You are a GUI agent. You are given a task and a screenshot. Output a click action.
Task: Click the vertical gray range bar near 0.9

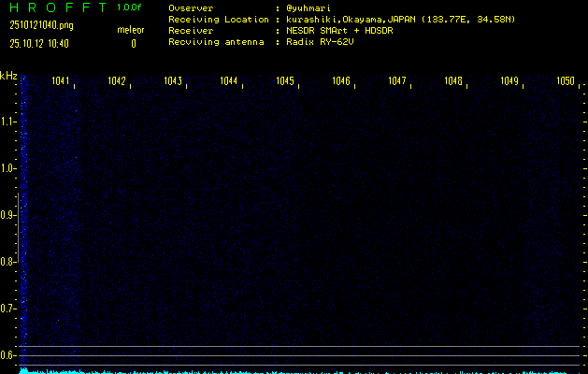coord(18,227)
